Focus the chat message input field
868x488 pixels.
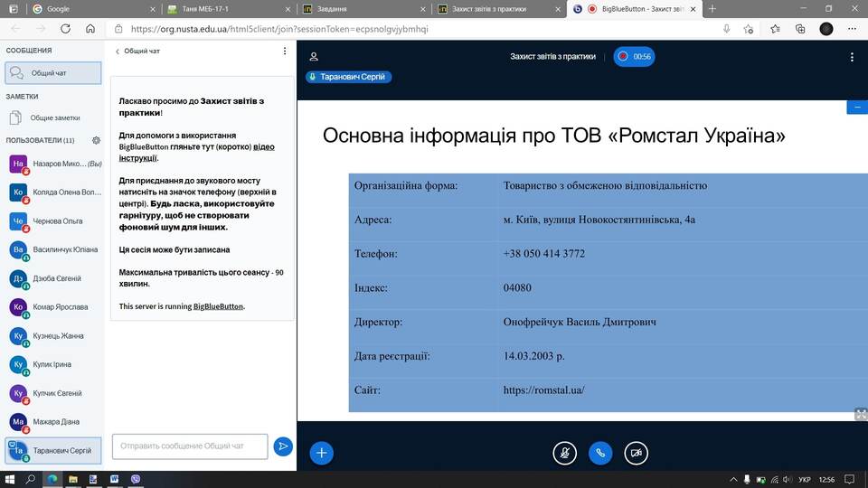pyautogui.click(x=190, y=446)
